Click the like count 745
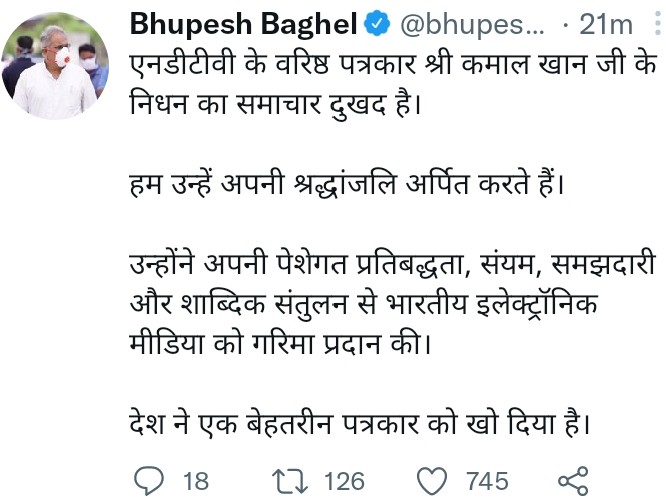The width and height of the screenshot is (666, 501). [x=486, y=481]
